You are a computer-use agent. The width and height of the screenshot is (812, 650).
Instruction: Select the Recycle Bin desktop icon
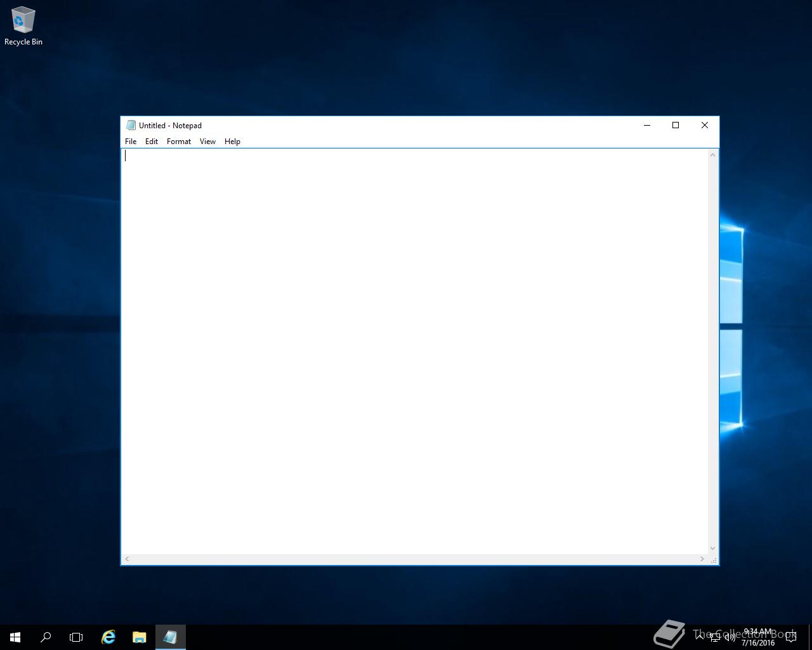pyautogui.click(x=23, y=26)
